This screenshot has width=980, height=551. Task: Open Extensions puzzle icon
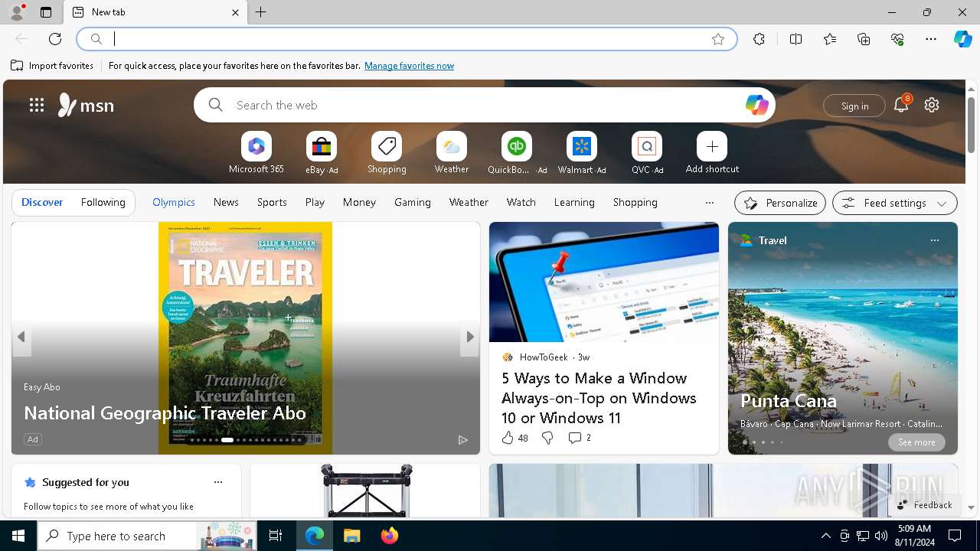click(x=759, y=39)
